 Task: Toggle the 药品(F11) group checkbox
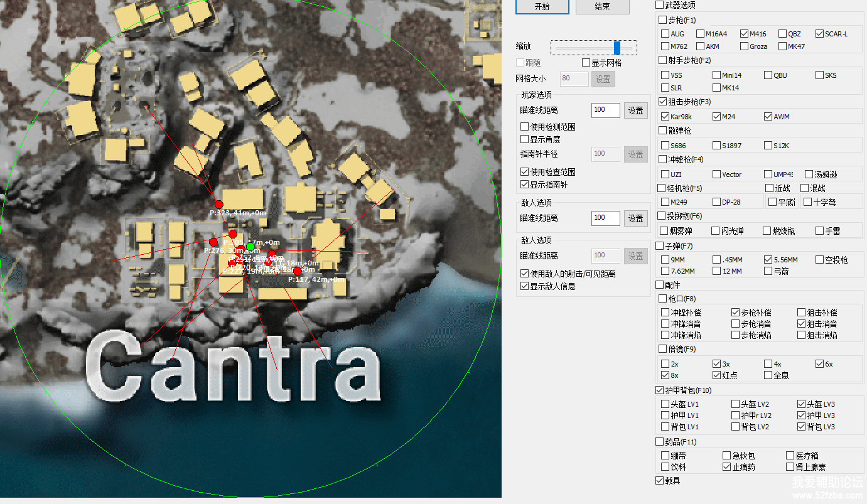coord(659,442)
